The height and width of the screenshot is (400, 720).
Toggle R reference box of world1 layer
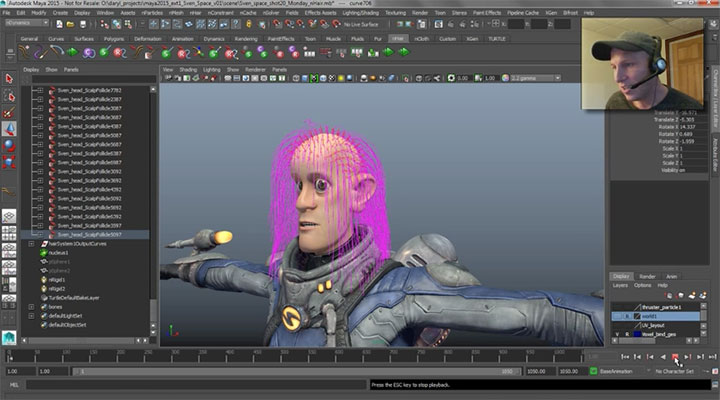point(628,316)
